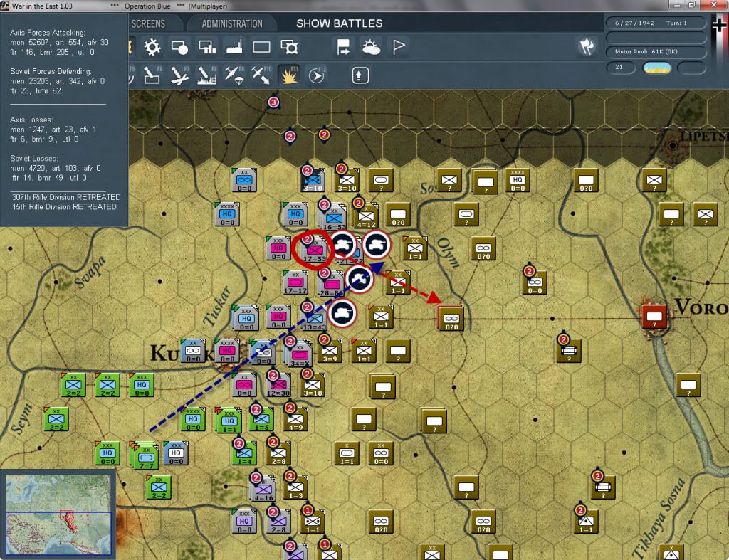Click the blue-yellow weather indicator pill

[656, 68]
